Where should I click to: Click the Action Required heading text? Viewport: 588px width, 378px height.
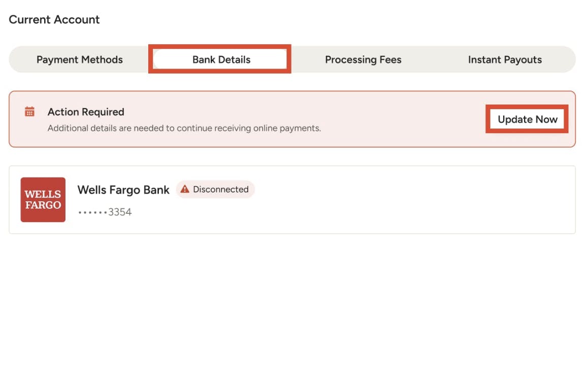(85, 112)
